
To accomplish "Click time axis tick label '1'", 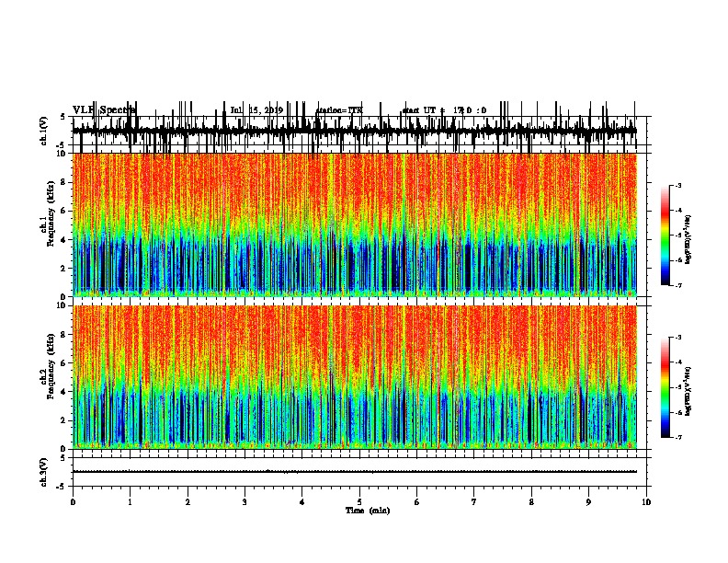I will (x=130, y=502).
